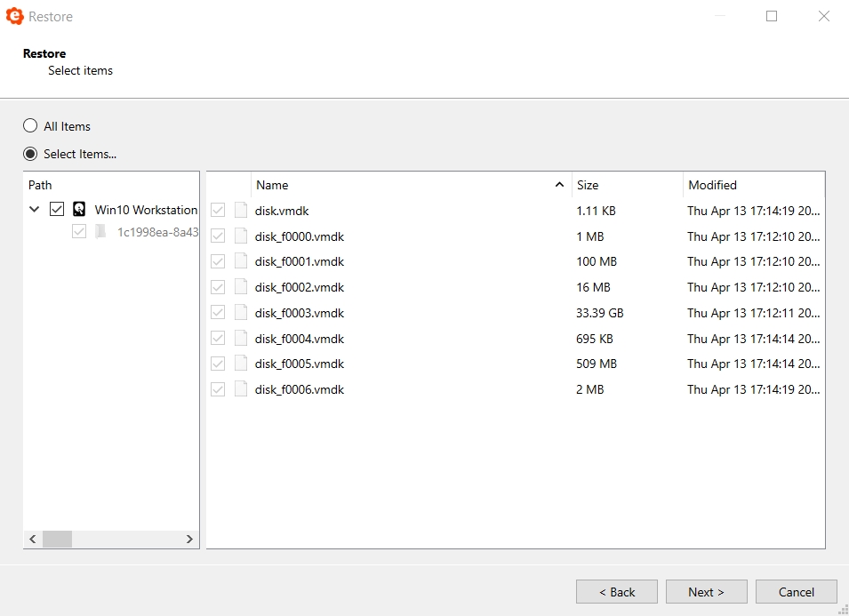Click the file icon for disk_f0005.vmdk
849x616 pixels.
[x=241, y=364]
